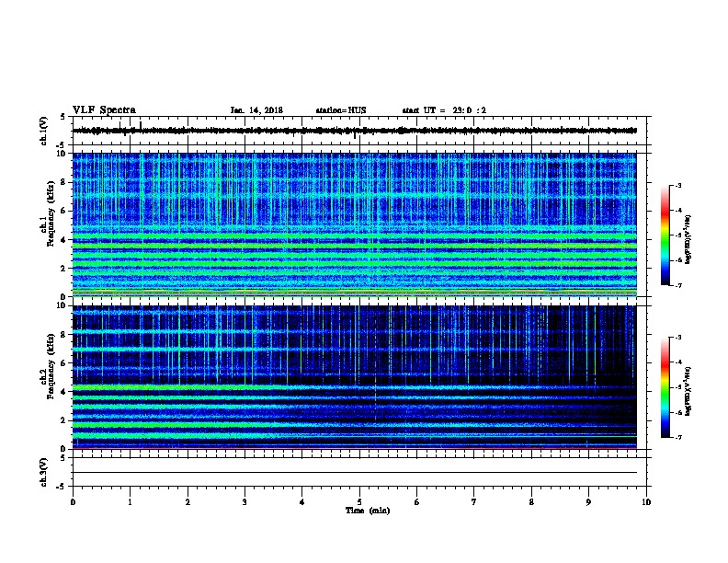Click the "5" tick on ch.1(V) voltage axis
Viewport: 728px width, 563px height.
coord(63,117)
